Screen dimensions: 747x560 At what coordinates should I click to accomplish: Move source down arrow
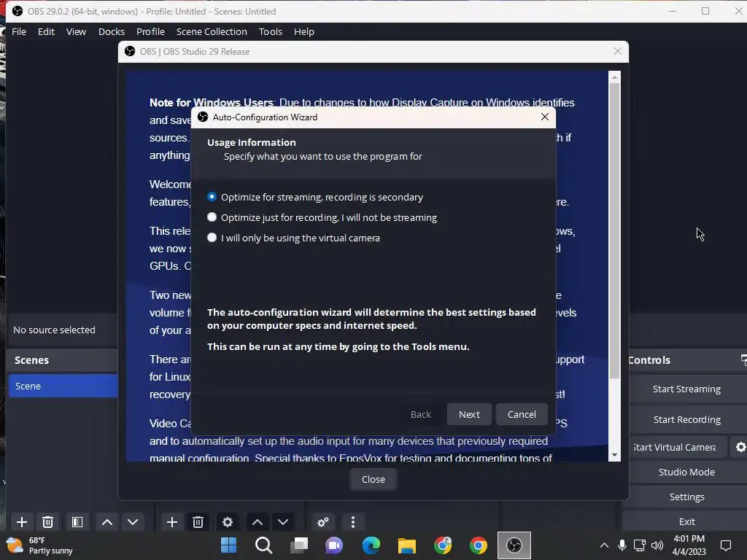tap(283, 522)
